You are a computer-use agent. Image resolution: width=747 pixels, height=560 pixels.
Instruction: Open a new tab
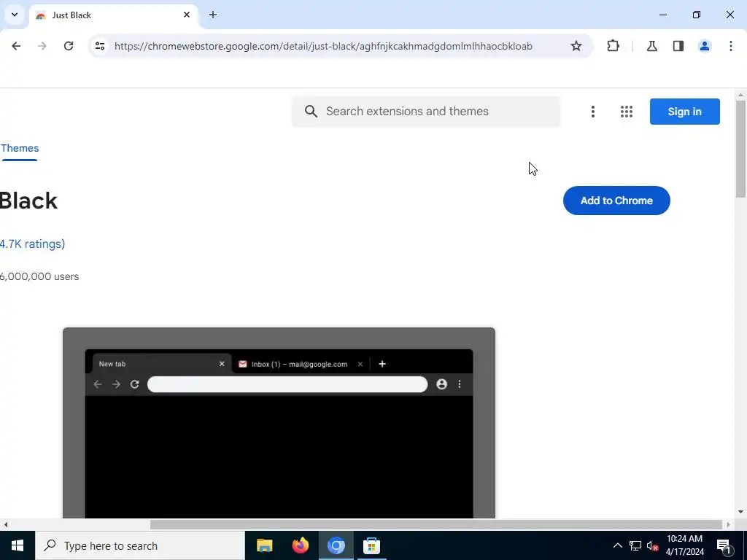(x=213, y=15)
